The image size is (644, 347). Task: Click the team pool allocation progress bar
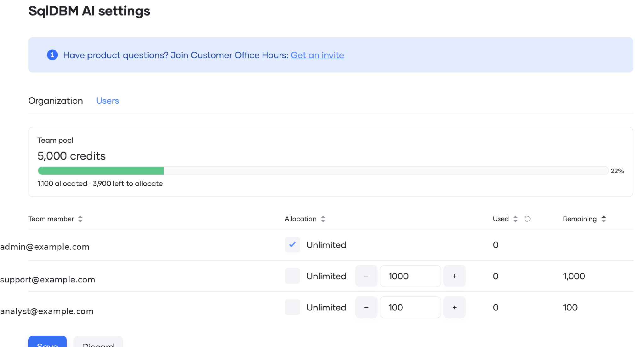pyautogui.click(x=323, y=171)
